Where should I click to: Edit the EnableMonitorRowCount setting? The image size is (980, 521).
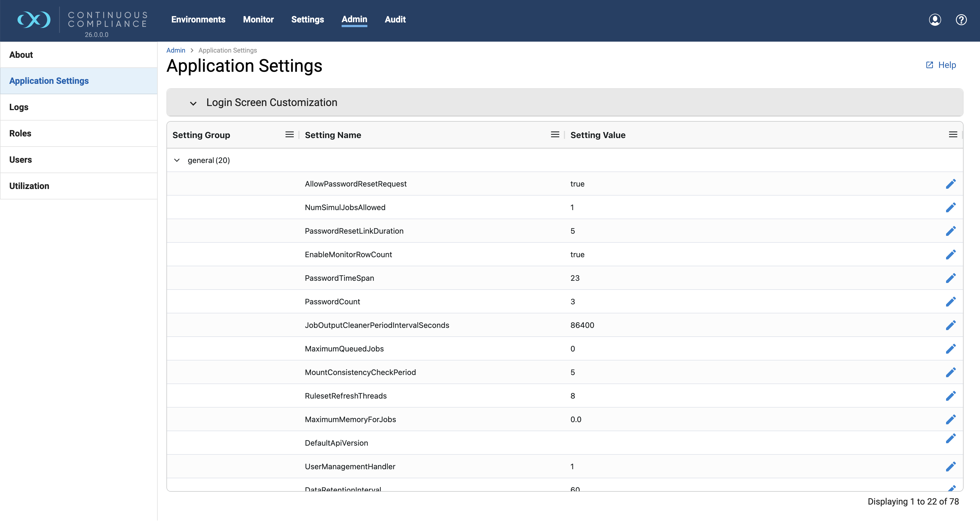[x=950, y=254]
